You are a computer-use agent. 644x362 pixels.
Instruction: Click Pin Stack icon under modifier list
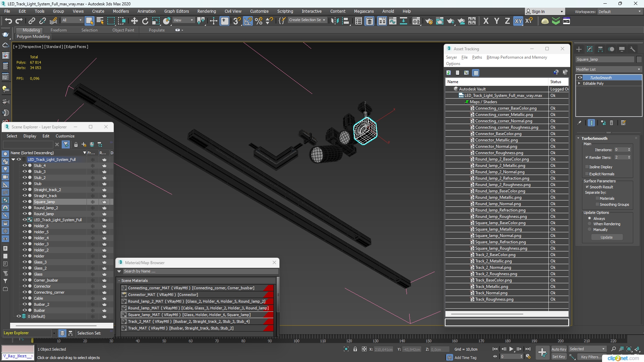579,123
